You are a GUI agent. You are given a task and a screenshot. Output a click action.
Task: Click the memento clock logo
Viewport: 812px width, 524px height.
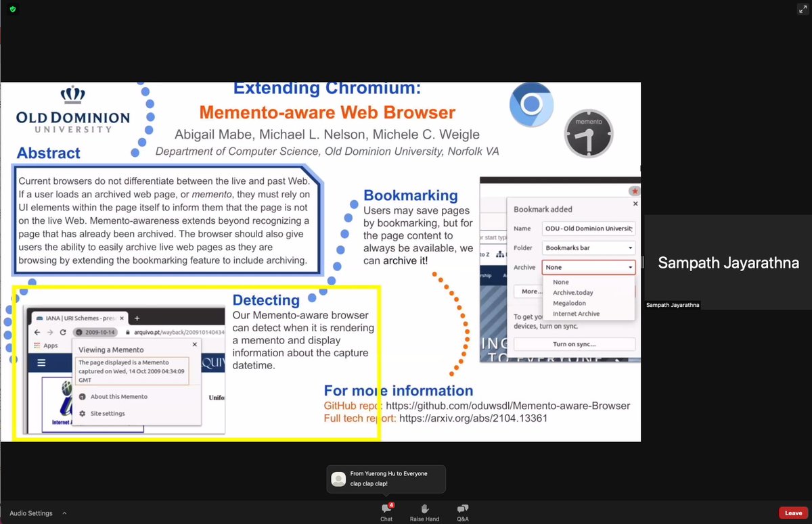pos(588,133)
